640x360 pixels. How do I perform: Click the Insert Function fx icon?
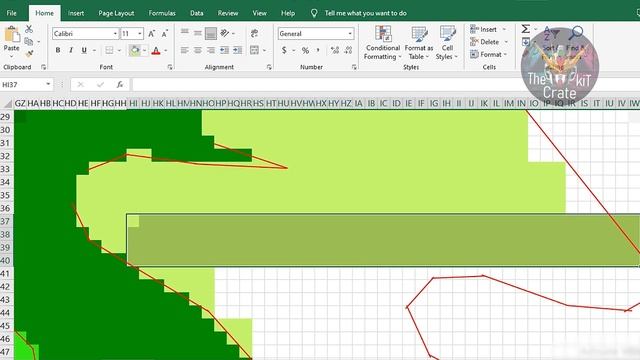pos(120,84)
